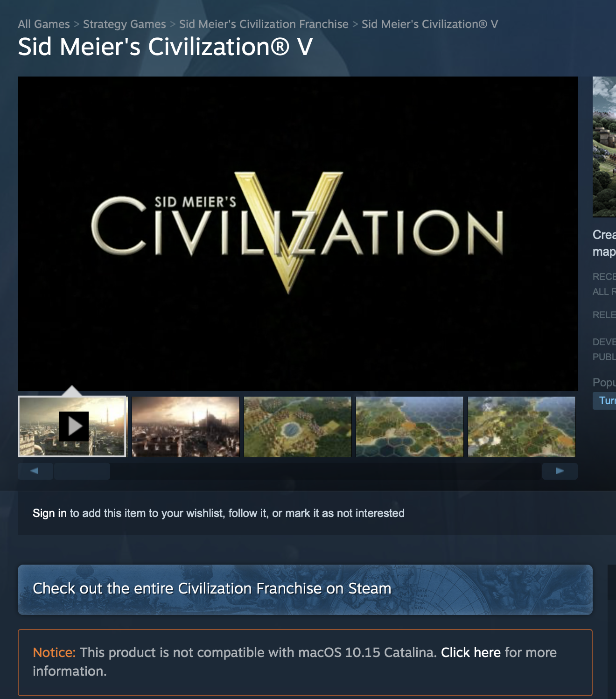Click the main Civilization V video player

point(298,233)
